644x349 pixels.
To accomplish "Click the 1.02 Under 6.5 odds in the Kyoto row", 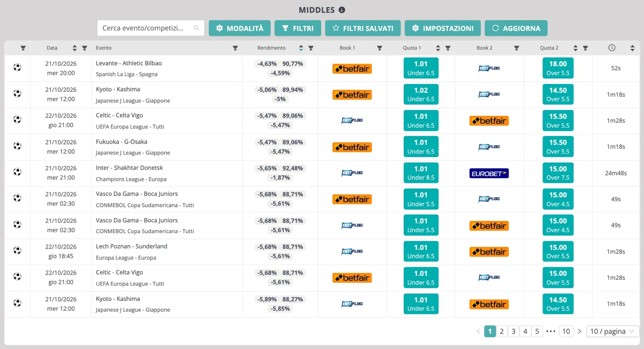I will [421, 94].
